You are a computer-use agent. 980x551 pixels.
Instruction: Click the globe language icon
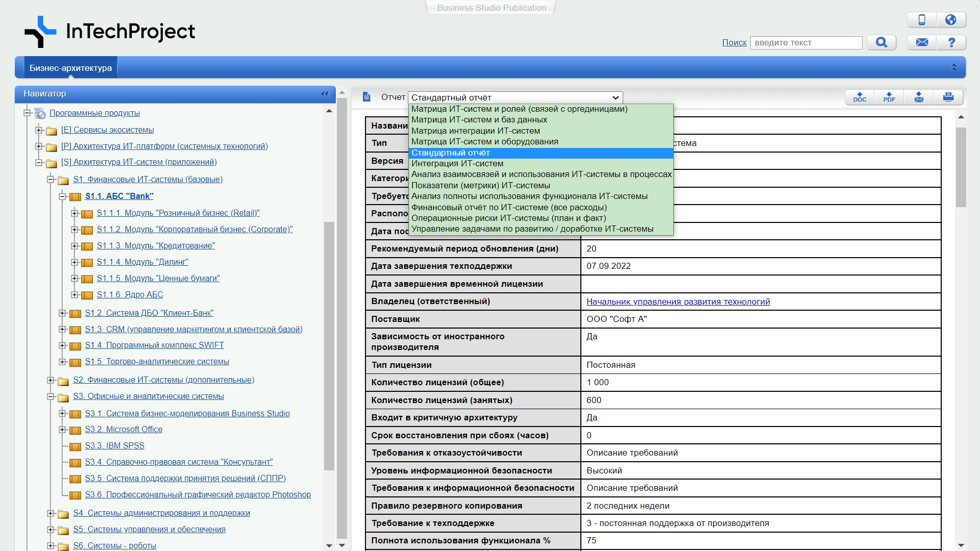950,20
